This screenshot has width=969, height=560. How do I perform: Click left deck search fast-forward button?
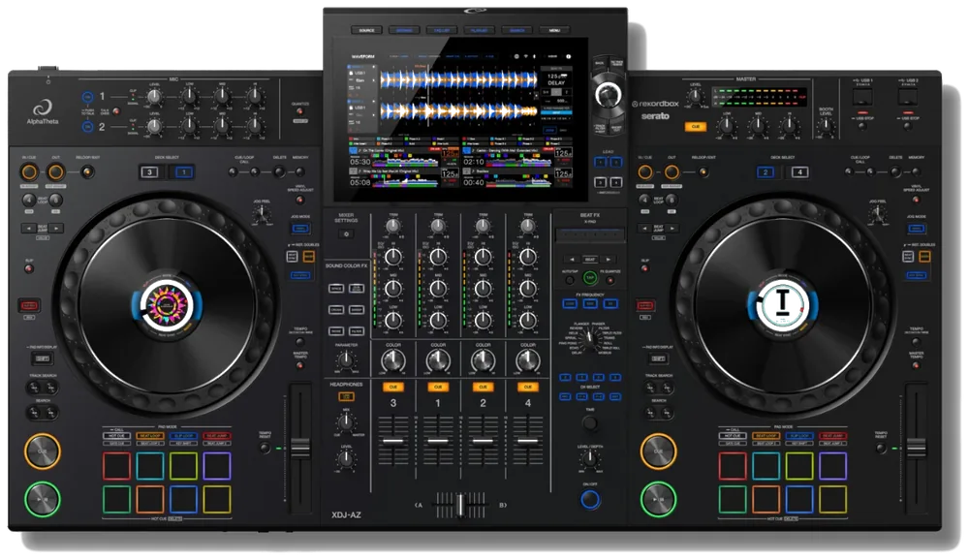pos(52,413)
